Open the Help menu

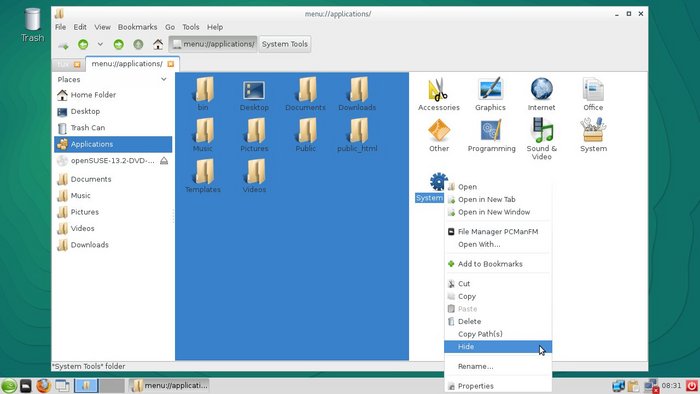(x=215, y=27)
